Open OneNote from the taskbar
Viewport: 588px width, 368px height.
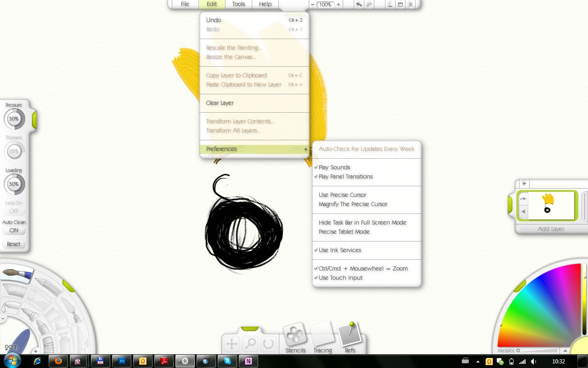[x=249, y=361]
